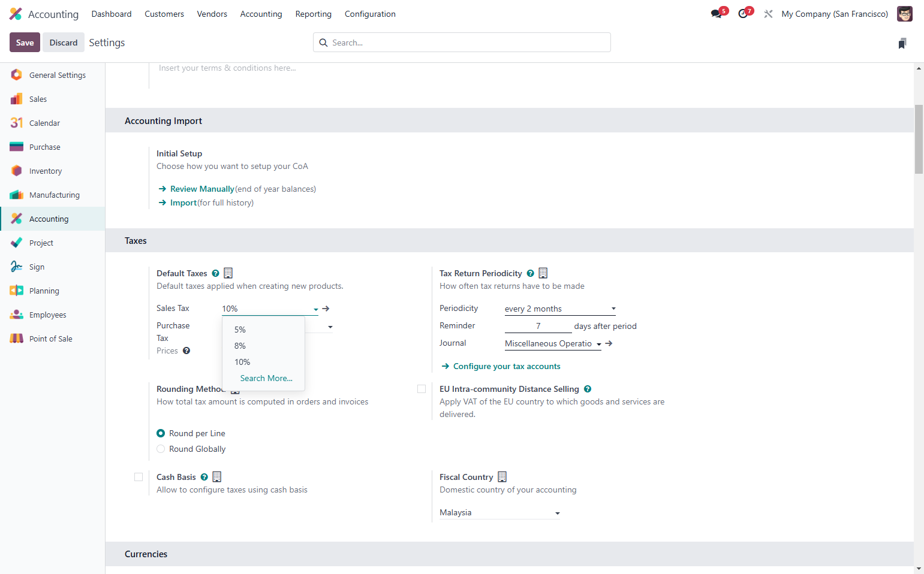This screenshot has height=574, width=924.
Task: Open the messages chat bubble icon
Action: [x=717, y=14]
